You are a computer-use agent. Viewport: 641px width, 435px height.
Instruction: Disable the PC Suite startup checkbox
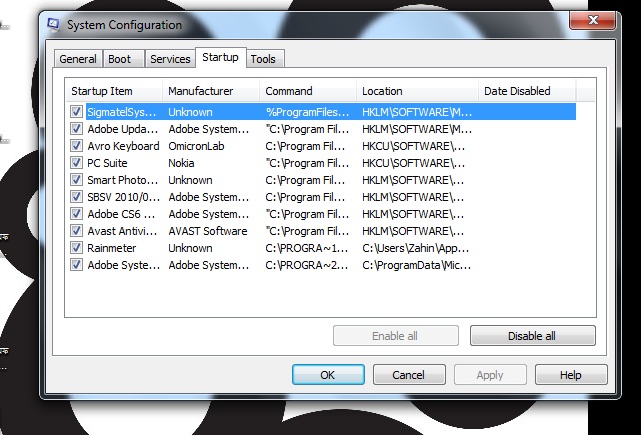[x=76, y=163]
